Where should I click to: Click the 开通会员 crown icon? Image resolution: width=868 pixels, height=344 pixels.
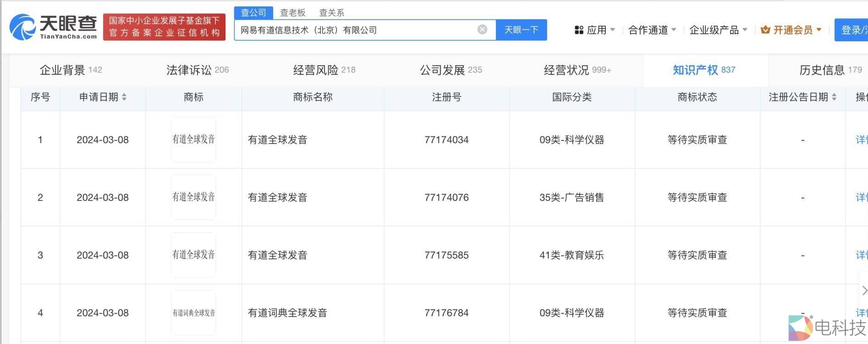click(x=765, y=30)
